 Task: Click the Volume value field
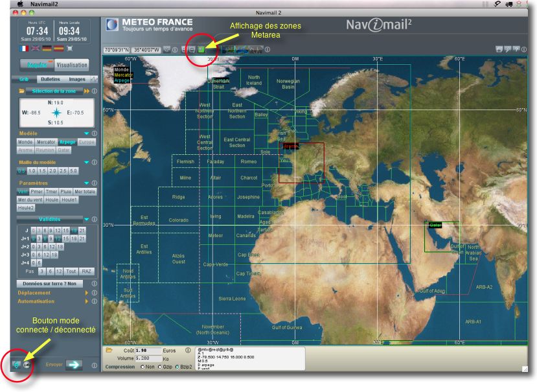click(x=148, y=358)
